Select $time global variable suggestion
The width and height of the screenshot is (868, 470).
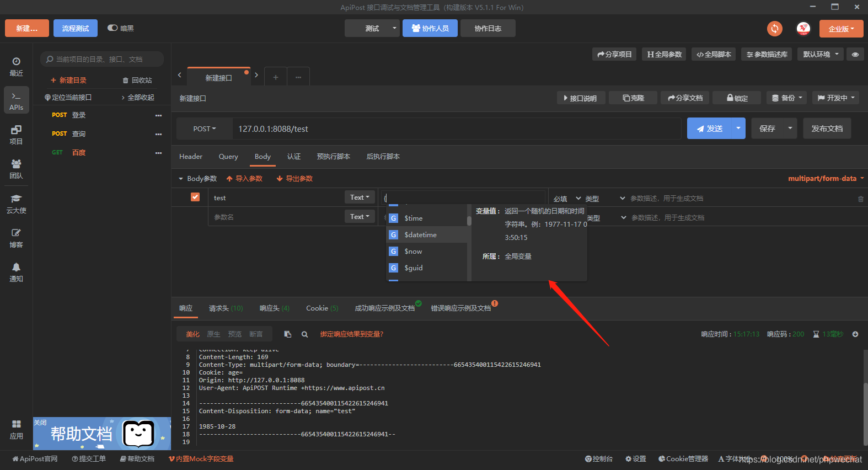pyautogui.click(x=427, y=218)
